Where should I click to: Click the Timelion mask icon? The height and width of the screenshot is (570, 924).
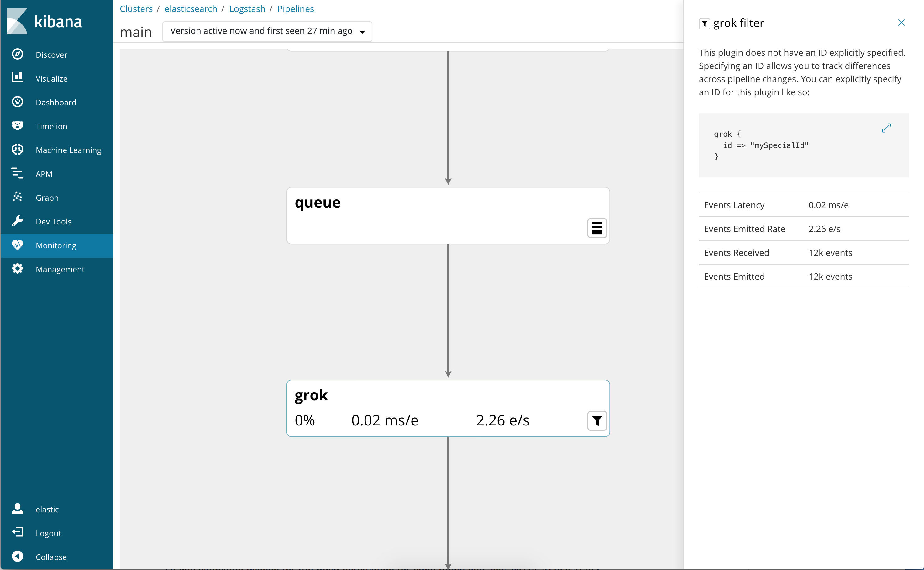pyautogui.click(x=17, y=125)
